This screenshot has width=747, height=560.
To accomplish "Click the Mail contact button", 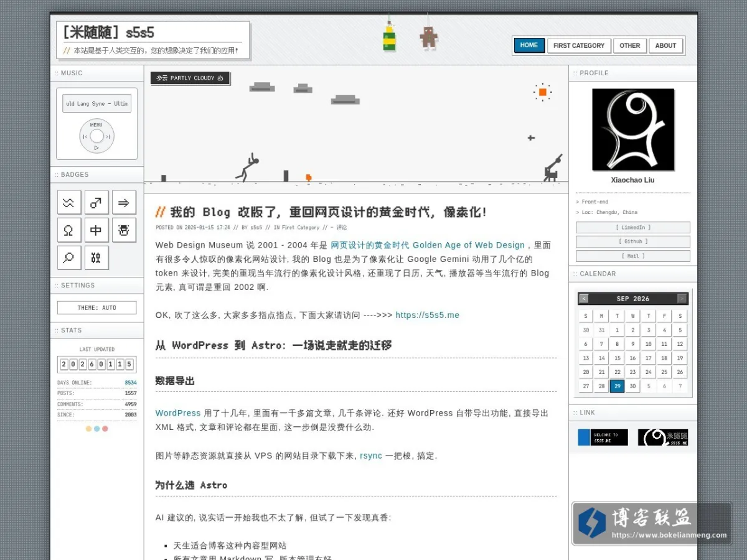I will tap(633, 256).
